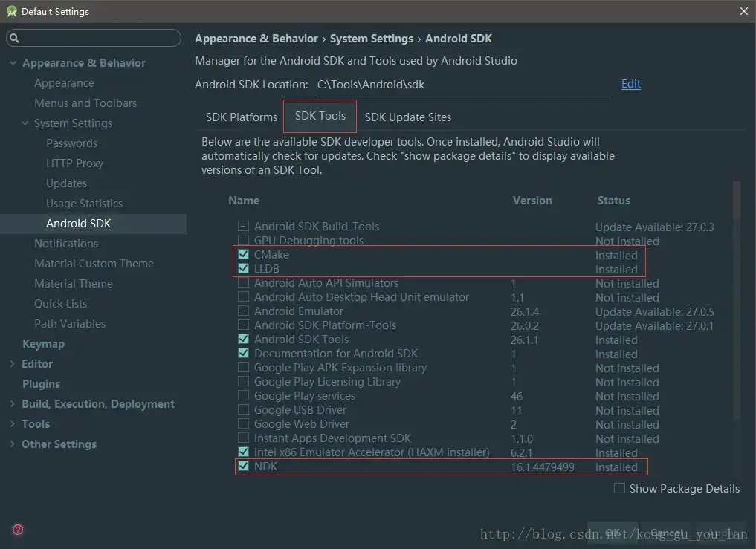This screenshot has width=756, height=549.
Task: Click the Name column header
Action: tap(244, 201)
